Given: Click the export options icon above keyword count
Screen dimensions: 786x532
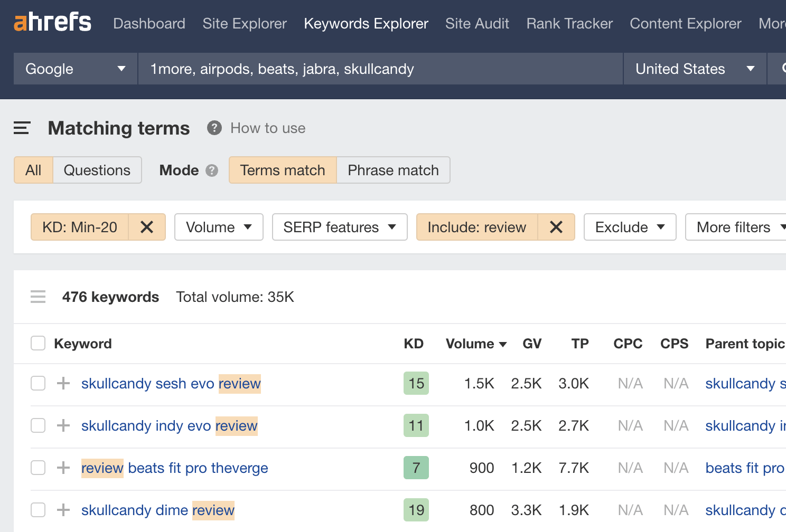Looking at the screenshot, I should pyautogui.click(x=38, y=297).
